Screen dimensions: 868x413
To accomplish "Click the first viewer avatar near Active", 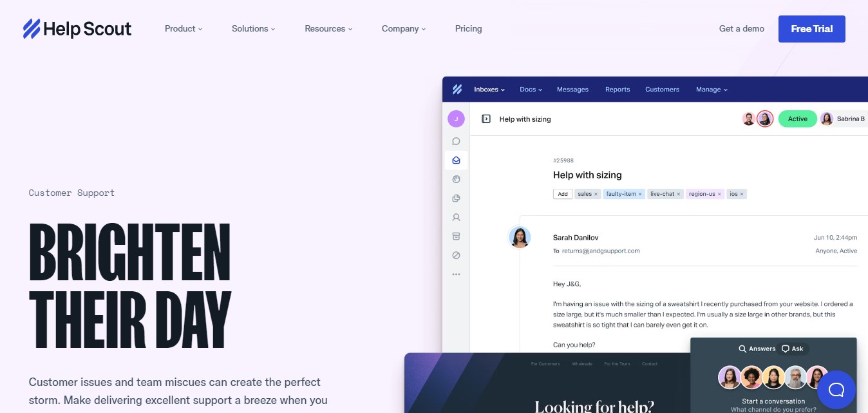I will pos(748,119).
